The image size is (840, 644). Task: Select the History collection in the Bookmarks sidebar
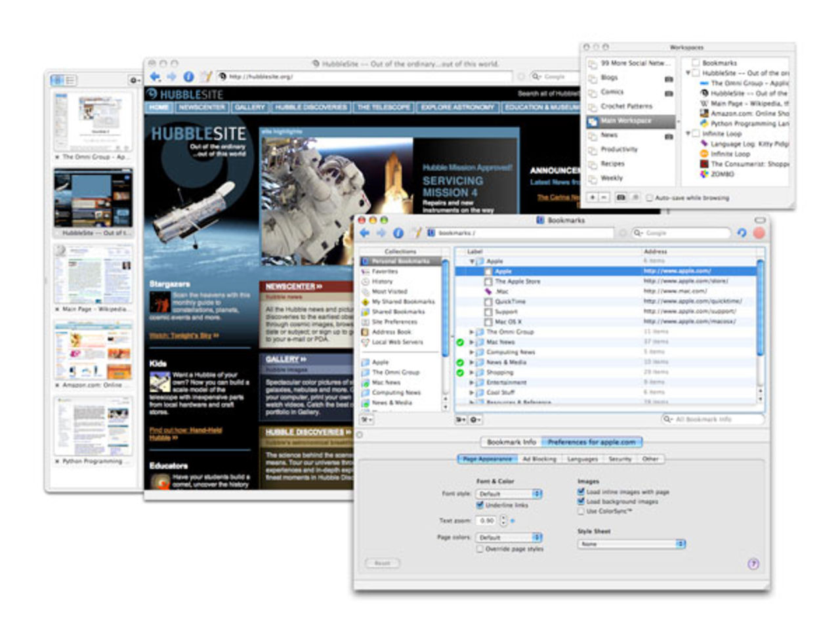381,281
